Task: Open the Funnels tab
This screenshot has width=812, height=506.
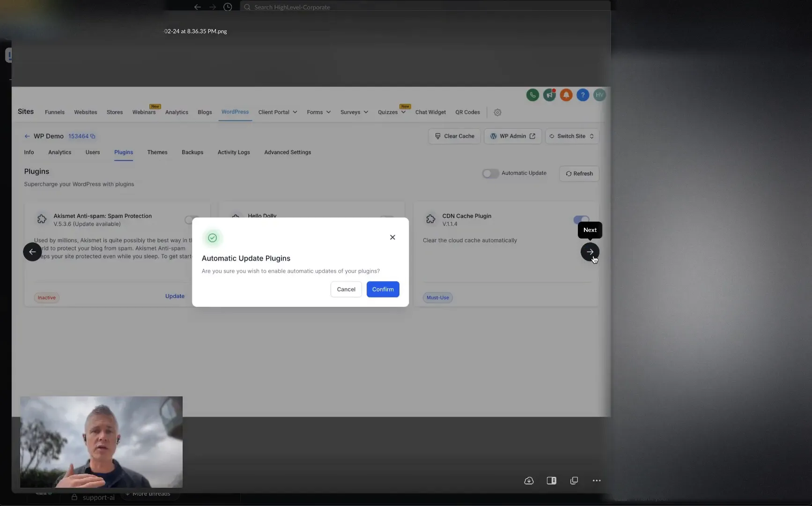Action: pyautogui.click(x=55, y=112)
